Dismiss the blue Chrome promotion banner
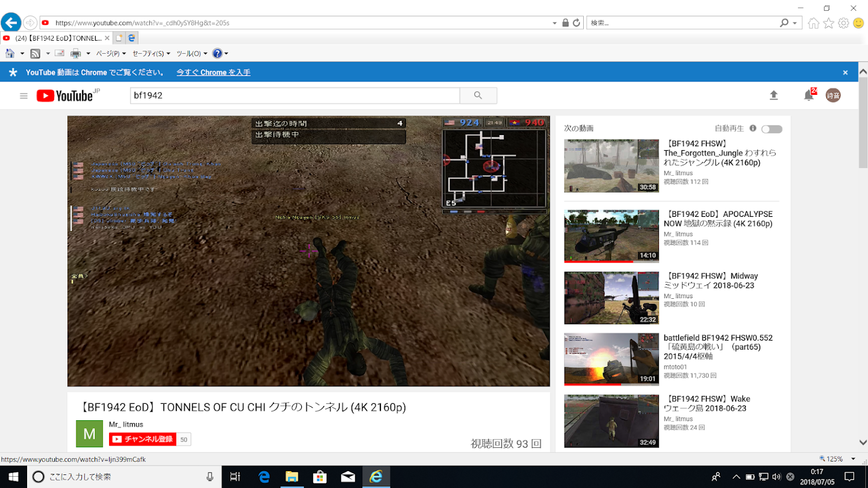This screenshot has width=868, height=488. tap(845, 72)
